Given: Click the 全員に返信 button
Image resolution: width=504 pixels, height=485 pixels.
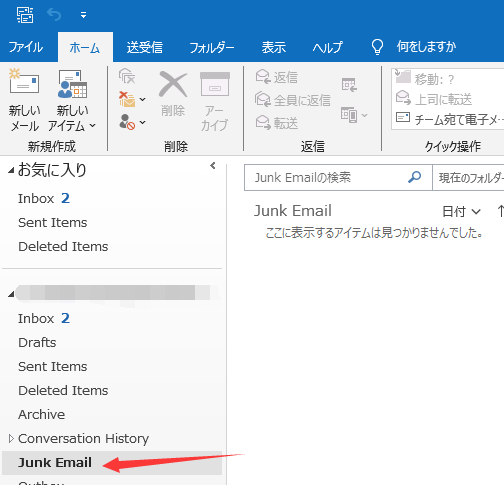Looking at the screenshot, I should pyautogui.click(x=293, y=100).
